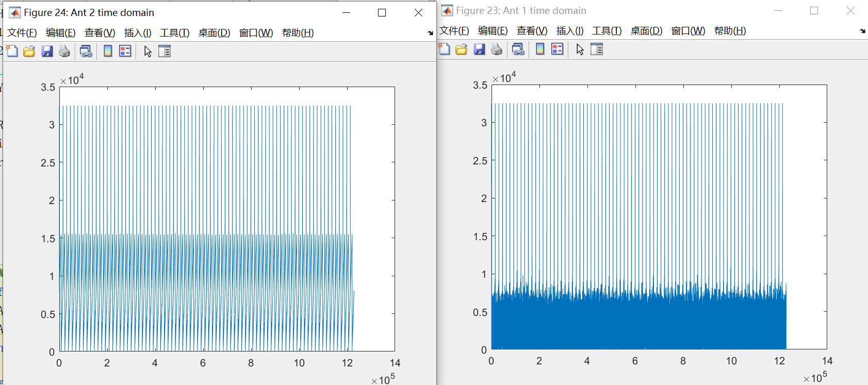Minimize the Figure 24 window
Screen dimensions: 868x385
coord(347,12)
